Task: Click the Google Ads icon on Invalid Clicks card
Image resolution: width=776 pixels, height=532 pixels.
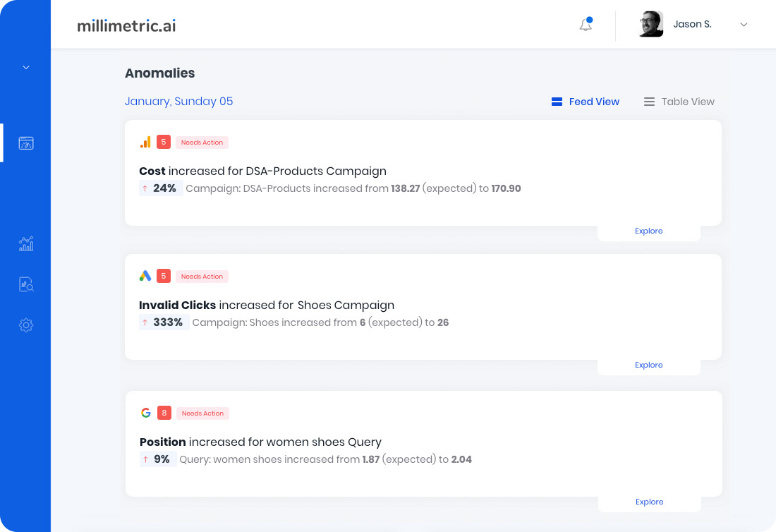Action: pos(145,276)
